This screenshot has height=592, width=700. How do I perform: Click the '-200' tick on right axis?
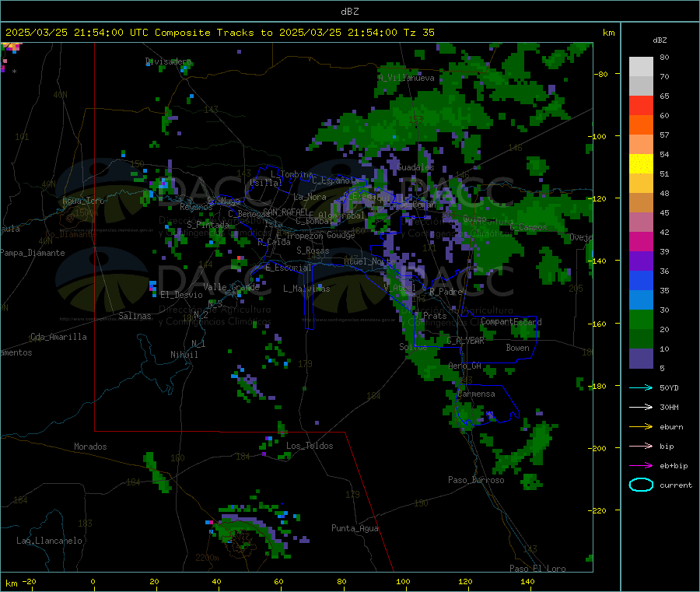(597, 448)
